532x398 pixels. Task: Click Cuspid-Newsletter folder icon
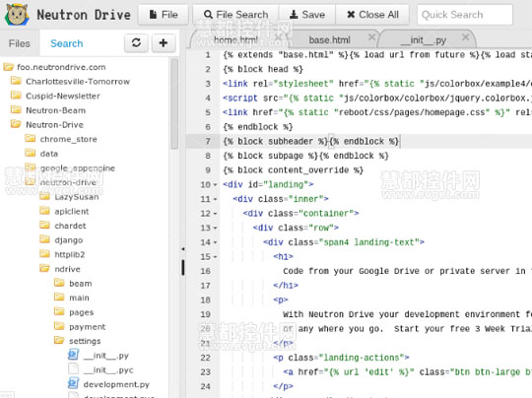[x=16, y=96]
